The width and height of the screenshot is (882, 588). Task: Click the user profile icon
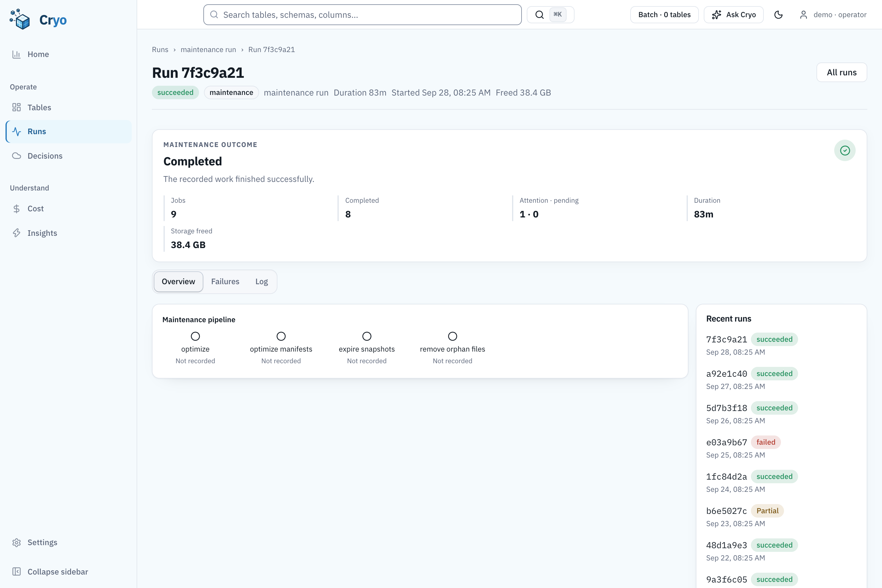(804, 15)
